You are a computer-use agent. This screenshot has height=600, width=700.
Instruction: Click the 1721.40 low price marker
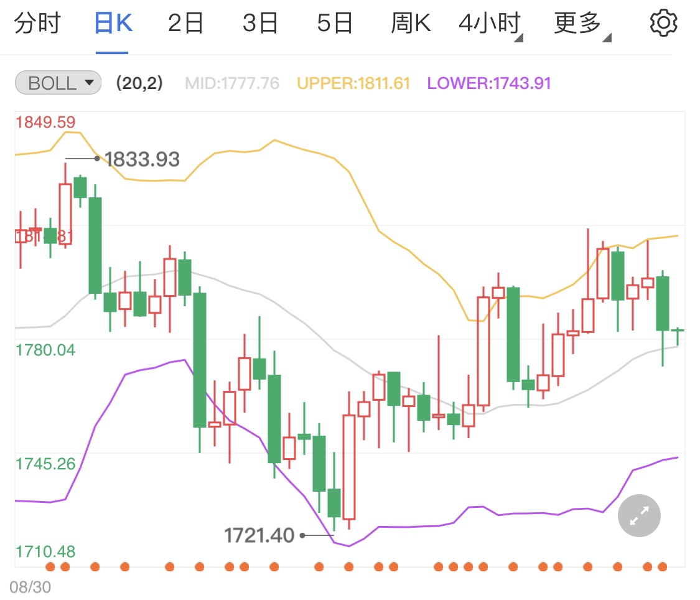pyautogui.click(x=259, y=535)
